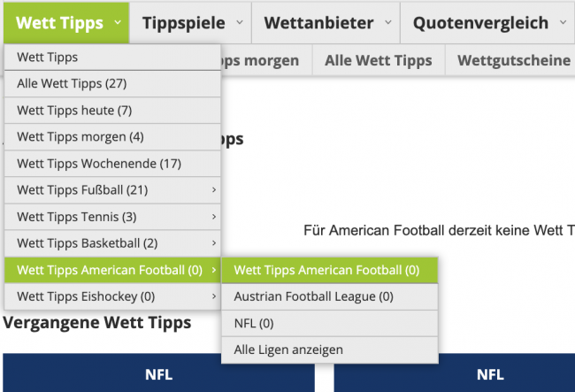
Task: Click the right NFL header banner
Action: 489,374
